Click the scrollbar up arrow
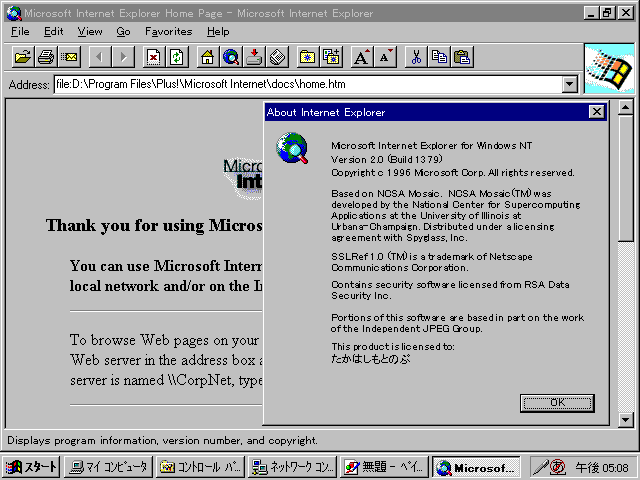 point(626,107)
